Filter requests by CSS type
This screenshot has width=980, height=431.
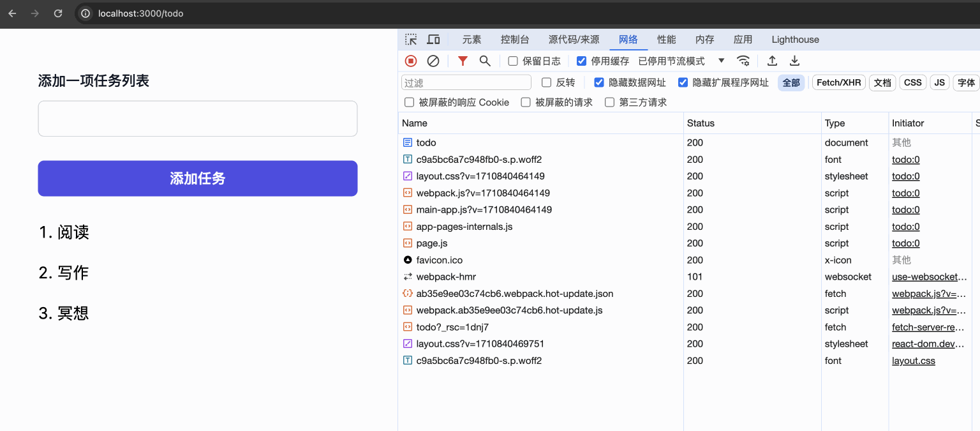(x=913, y=82)
